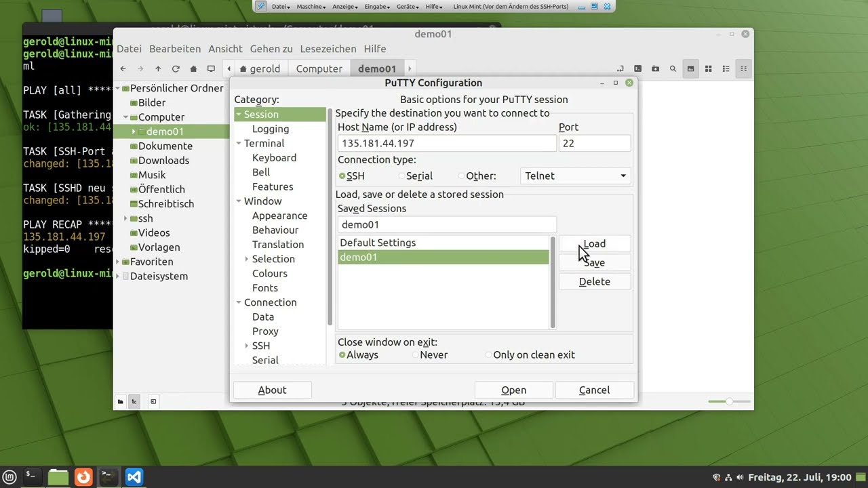The image size is (868, 488).
Task: Click the Computer path bar button
Action: (x=319, y=68)
